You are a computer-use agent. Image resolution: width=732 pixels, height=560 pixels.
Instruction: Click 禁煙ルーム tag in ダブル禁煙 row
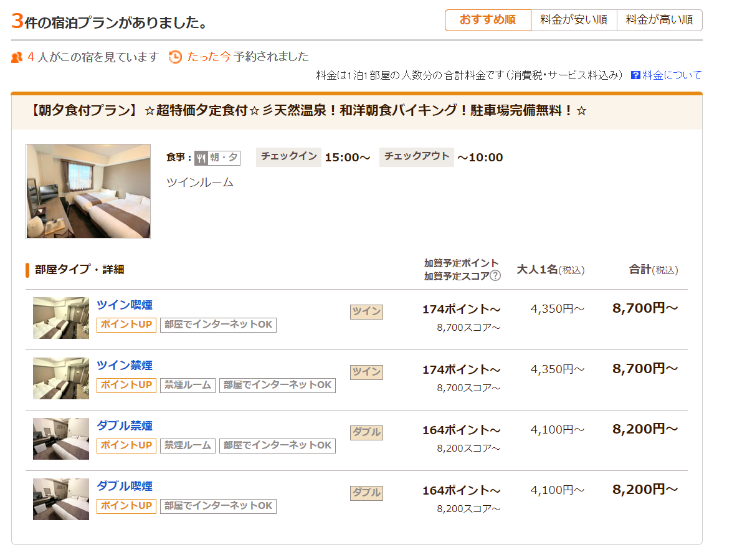[188, 445]
